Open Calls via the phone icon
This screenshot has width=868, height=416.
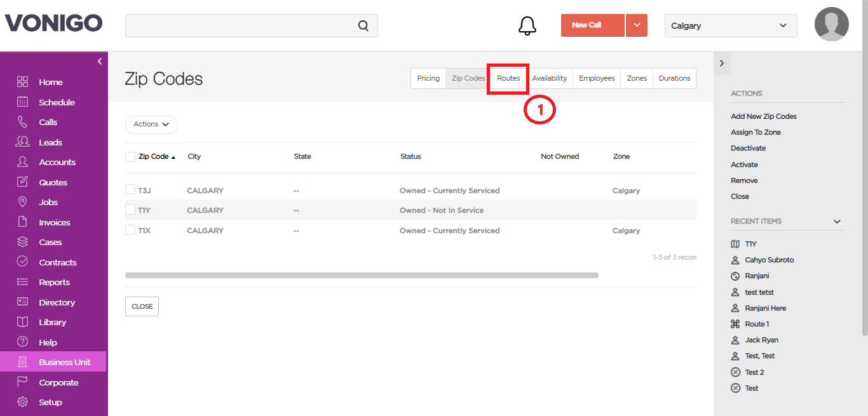(x=23, y=122)
